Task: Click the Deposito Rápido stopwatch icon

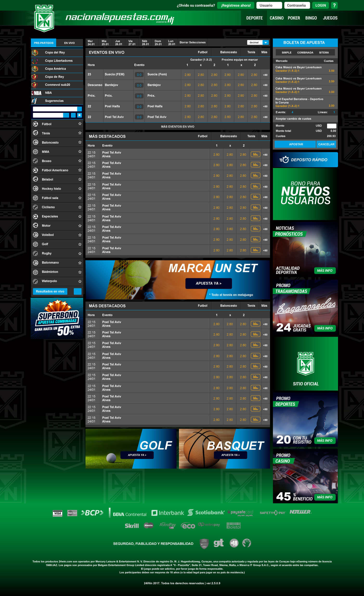Action: click(x=284, y=160)
